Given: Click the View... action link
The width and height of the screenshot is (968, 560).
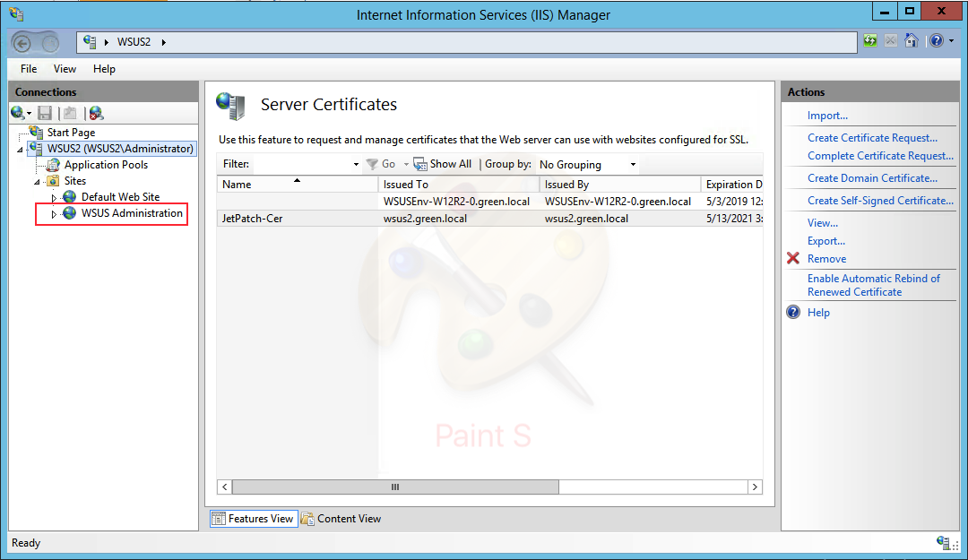Looking at the screenshot, I should click(822, 223).
